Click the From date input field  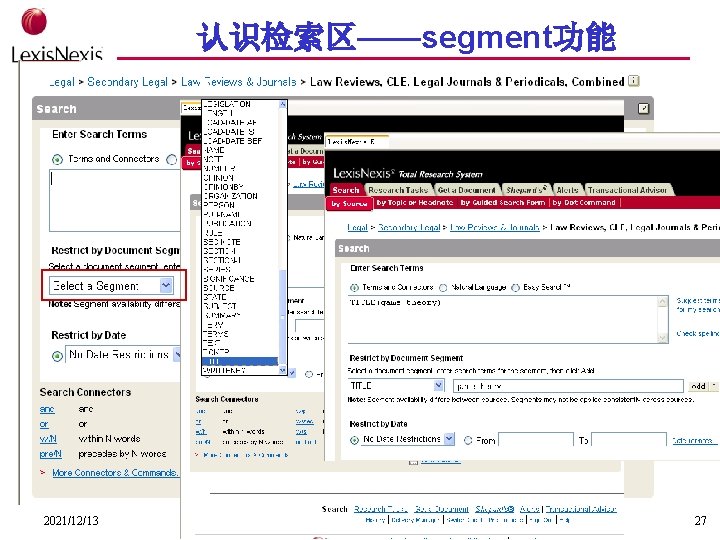click(x=536, y=440)
